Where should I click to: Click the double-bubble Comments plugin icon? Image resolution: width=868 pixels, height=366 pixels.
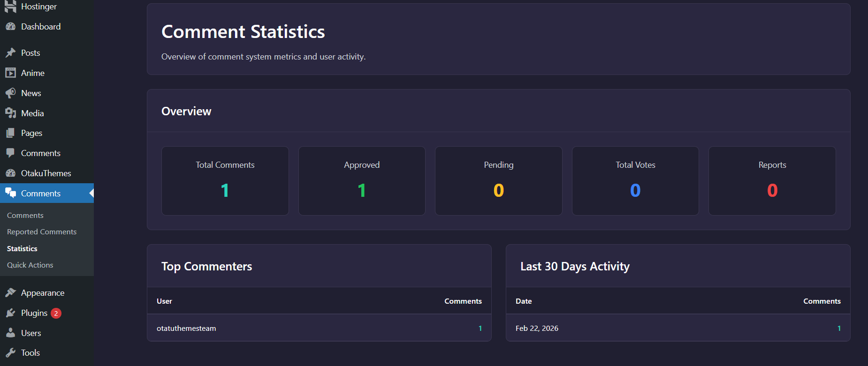tap(10, 193)
